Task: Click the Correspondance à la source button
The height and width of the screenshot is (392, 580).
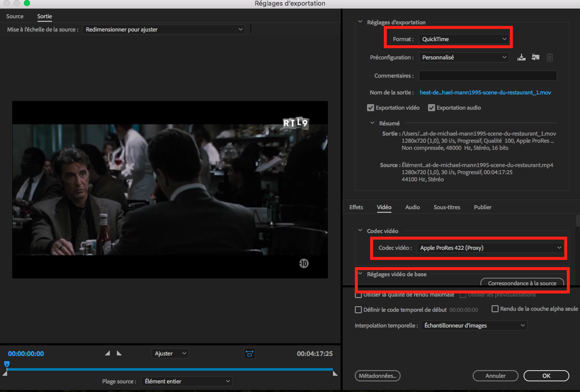Action: pyautogui.click(x=522, y=283)
